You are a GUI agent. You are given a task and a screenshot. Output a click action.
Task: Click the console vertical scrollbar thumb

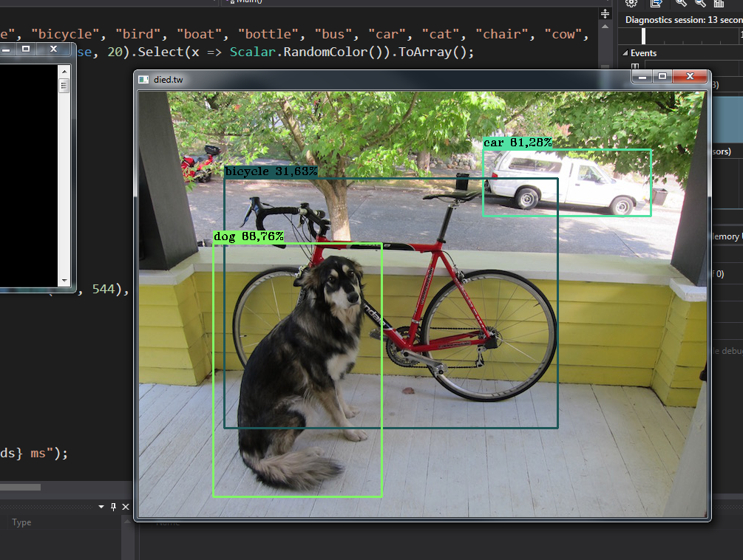pyautogui.click(x=64, y=86)
